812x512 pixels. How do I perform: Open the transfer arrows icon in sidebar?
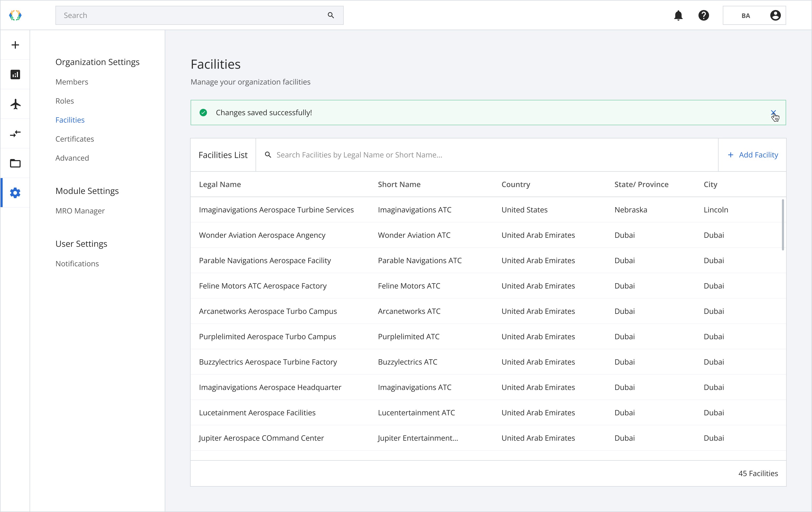pos(15,134)
